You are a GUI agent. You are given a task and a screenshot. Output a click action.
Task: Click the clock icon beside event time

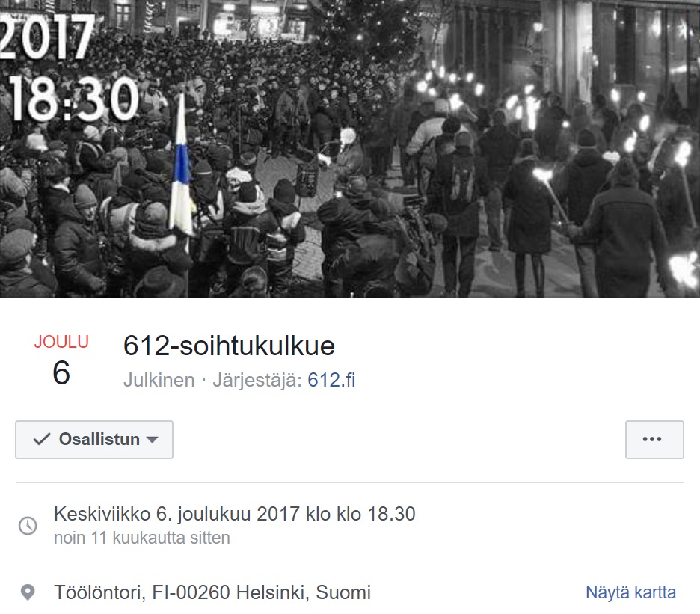tap(28, 526)
